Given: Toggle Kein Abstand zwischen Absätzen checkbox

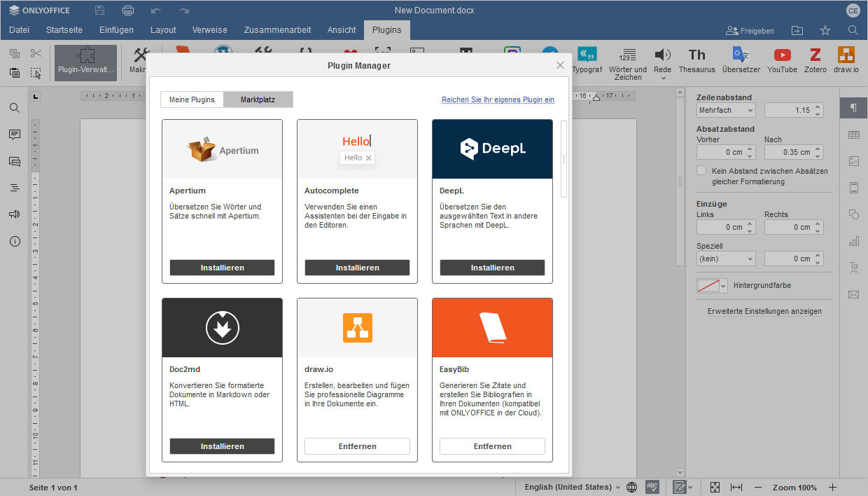Looking at the screenshot, I should [701, 170].
